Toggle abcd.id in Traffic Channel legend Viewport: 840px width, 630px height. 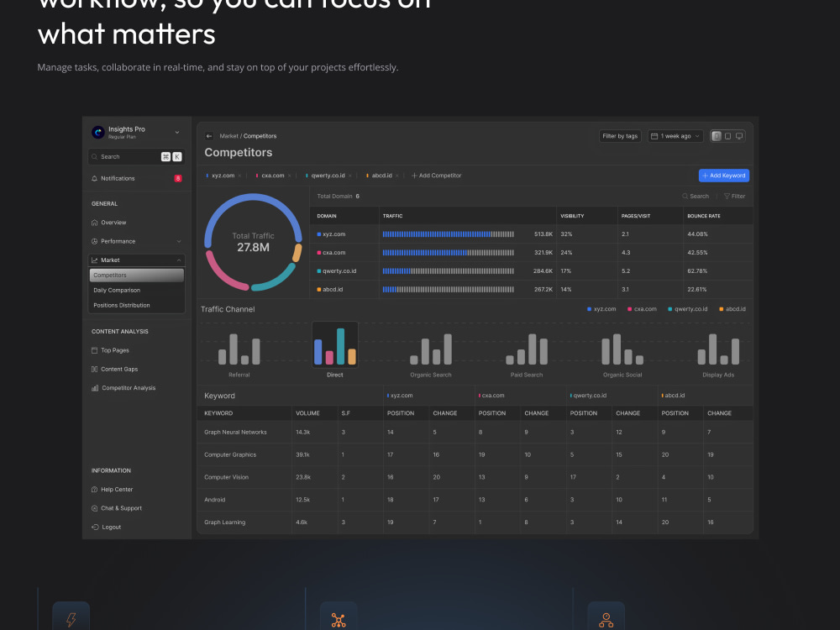coord(732,309)
